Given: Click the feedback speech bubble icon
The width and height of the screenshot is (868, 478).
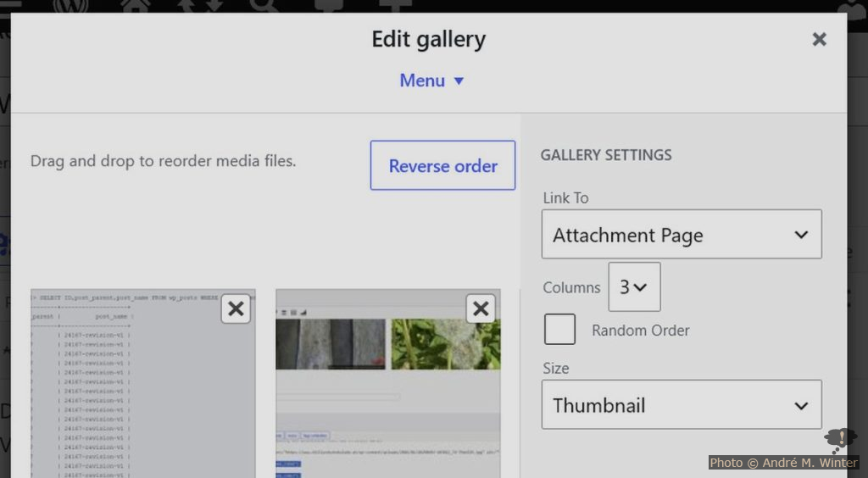Looking at the screenshot, I should pyautogui.click(x=840, y=439).
